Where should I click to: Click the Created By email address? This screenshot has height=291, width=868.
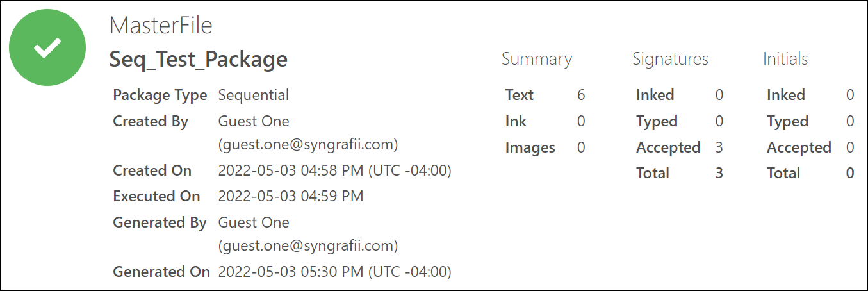tap(308, 145)
